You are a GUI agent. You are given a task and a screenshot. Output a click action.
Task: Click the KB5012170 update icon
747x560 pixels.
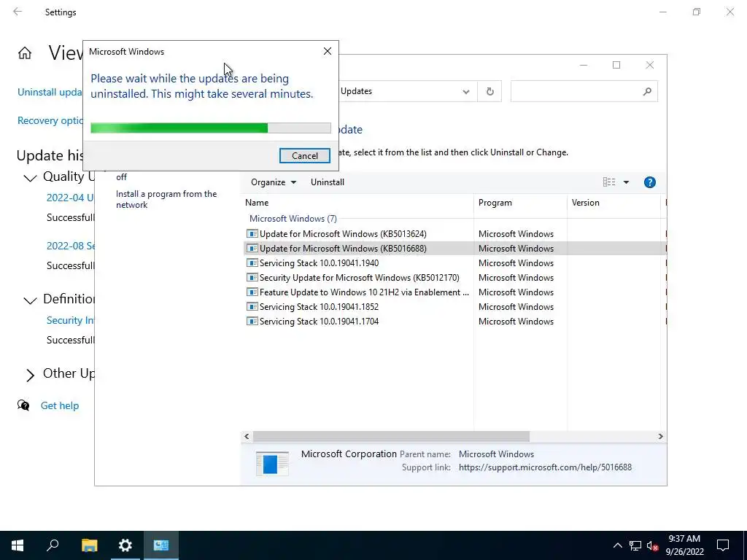252,278
